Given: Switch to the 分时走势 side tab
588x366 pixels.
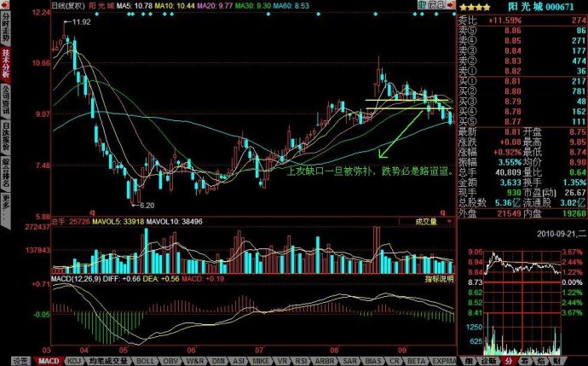Looking at the screenshot, I should [6, 28].
